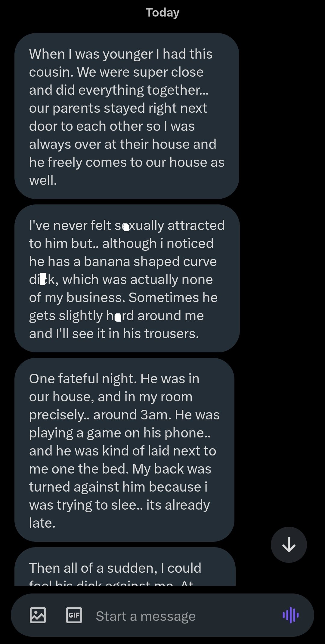Click the text "and I'll see it in his trousers."

tap(114, 334)
